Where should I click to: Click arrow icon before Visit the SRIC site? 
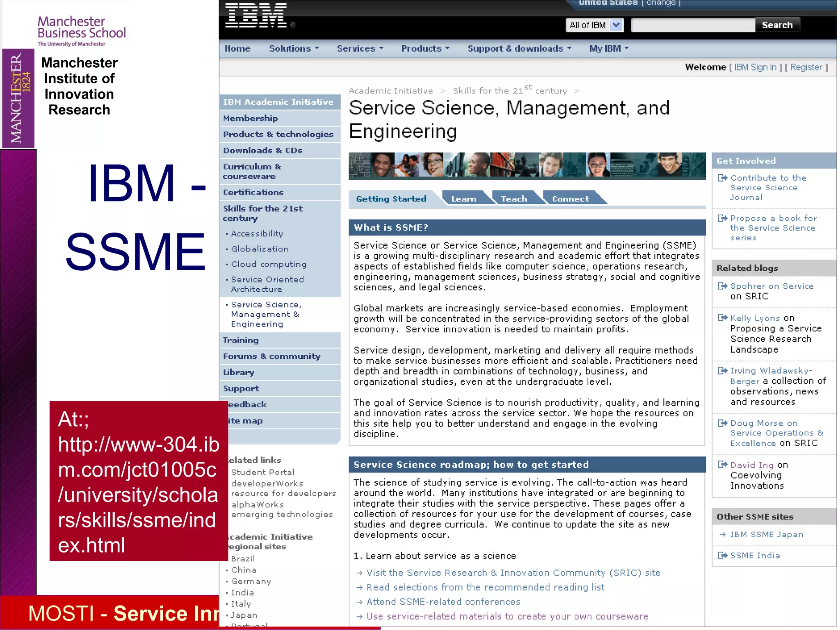359,573
